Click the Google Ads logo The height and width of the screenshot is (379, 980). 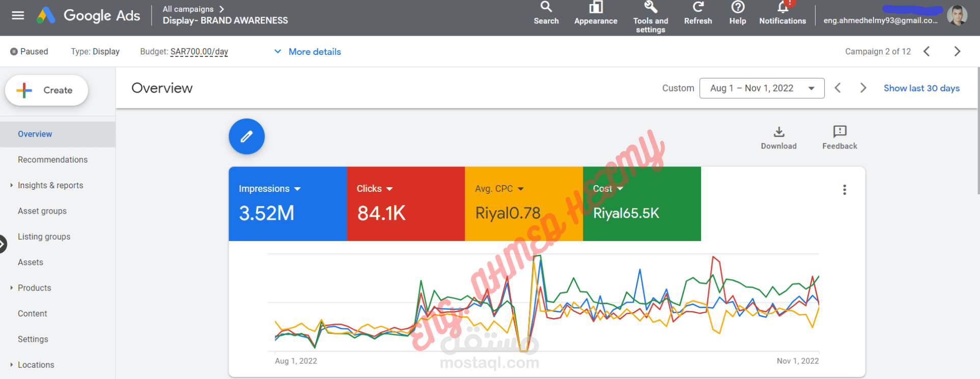89,15
